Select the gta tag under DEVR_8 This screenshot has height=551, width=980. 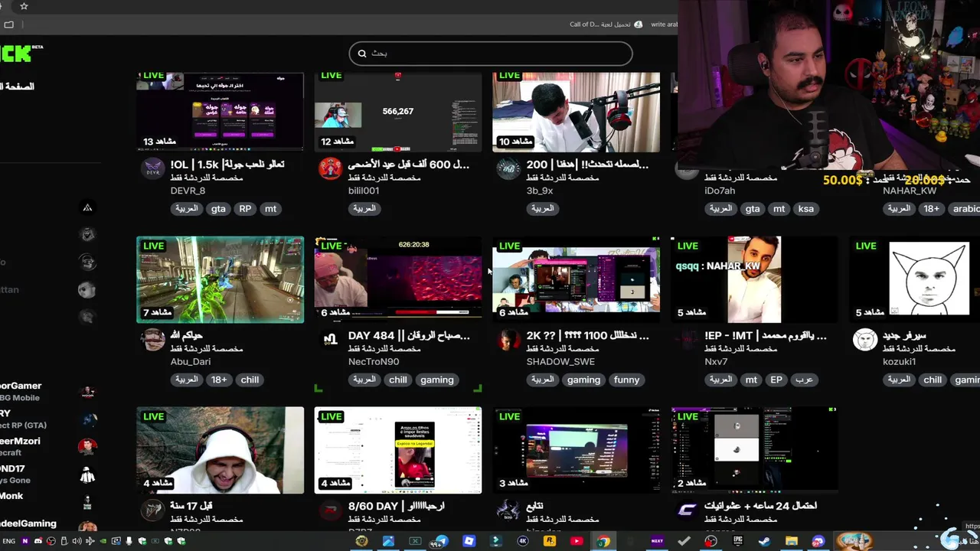coord(218,209)
